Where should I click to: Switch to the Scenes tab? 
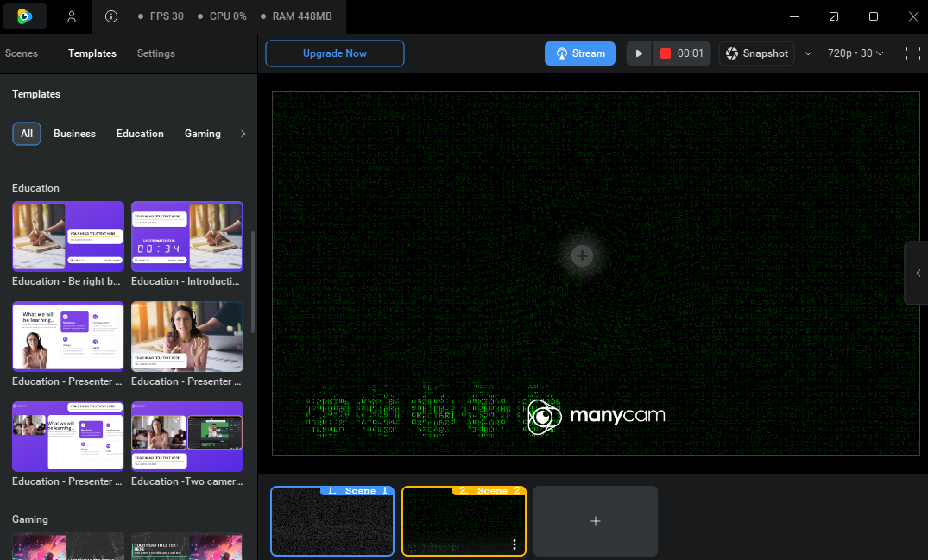[x=21, y=53]
